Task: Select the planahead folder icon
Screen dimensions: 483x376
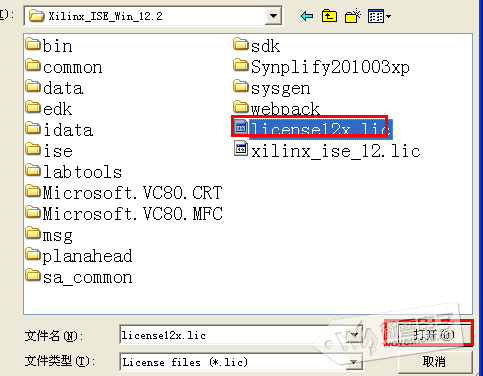Action: point(33,254)
